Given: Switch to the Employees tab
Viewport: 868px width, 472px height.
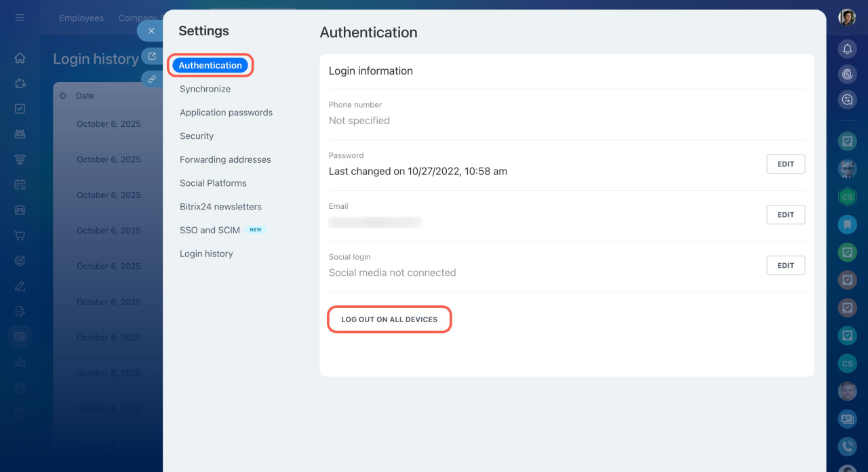Looking at the screenshot, I should tap(81, 18).
